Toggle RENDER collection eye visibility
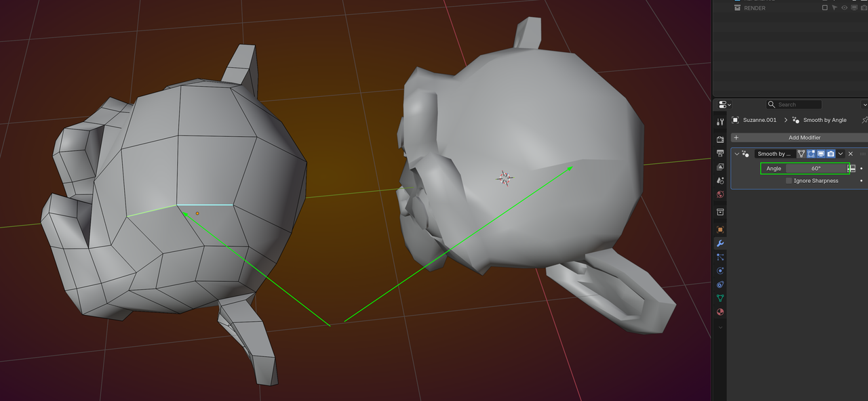Image resolution: width=868 pixels, height=401 pixels. point(845,8)
